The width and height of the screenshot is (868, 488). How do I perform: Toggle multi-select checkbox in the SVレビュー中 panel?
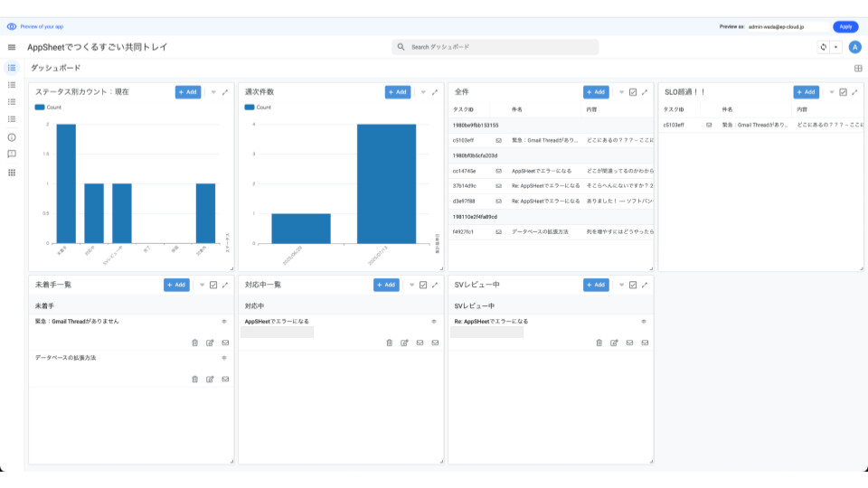pyautogui.click(x=633, y=285)
